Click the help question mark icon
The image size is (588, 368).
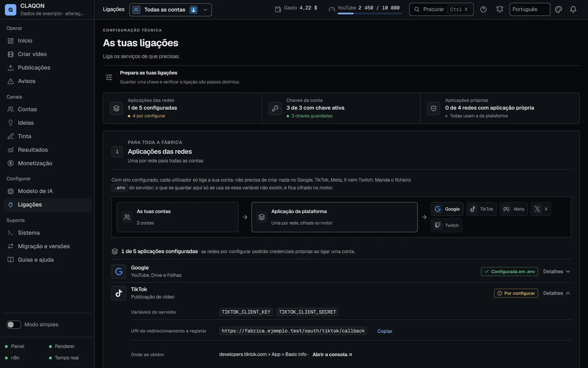483,10
